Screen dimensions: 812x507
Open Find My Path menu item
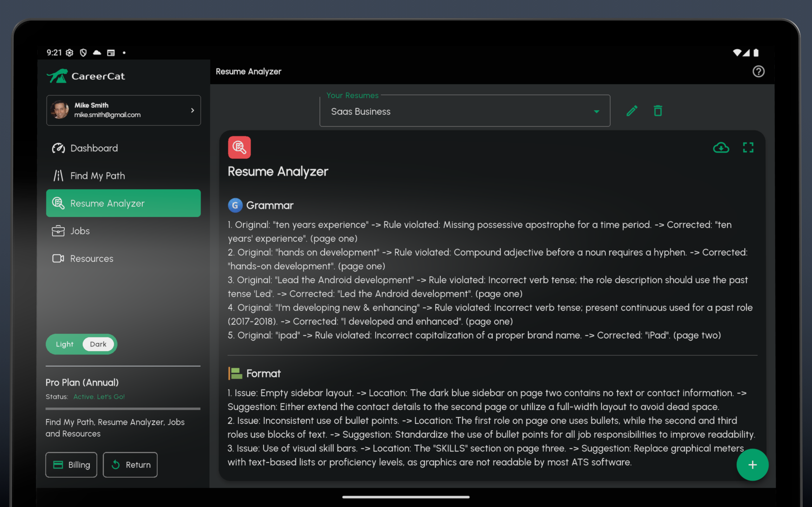tap(97, 176)
